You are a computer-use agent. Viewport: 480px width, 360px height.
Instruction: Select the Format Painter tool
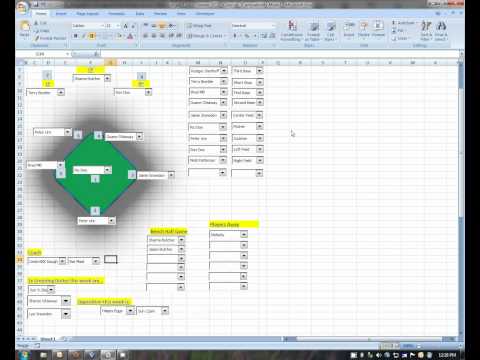coord(50,38)
